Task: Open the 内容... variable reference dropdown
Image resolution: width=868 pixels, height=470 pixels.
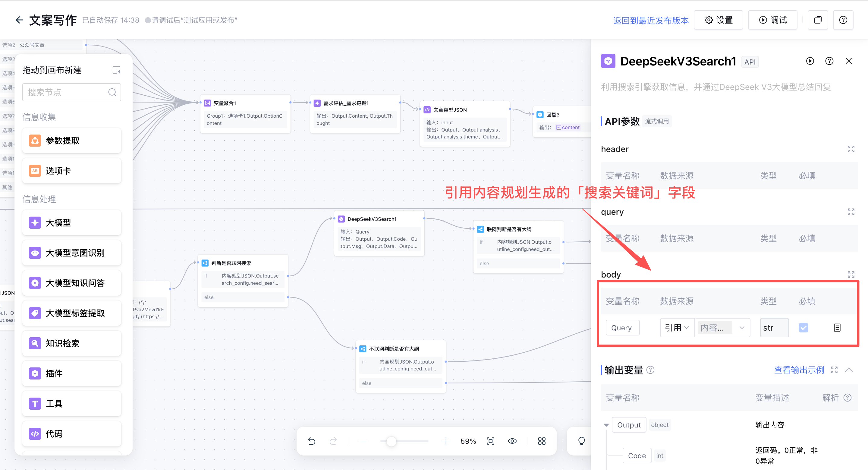Action: tap(722, 327)
